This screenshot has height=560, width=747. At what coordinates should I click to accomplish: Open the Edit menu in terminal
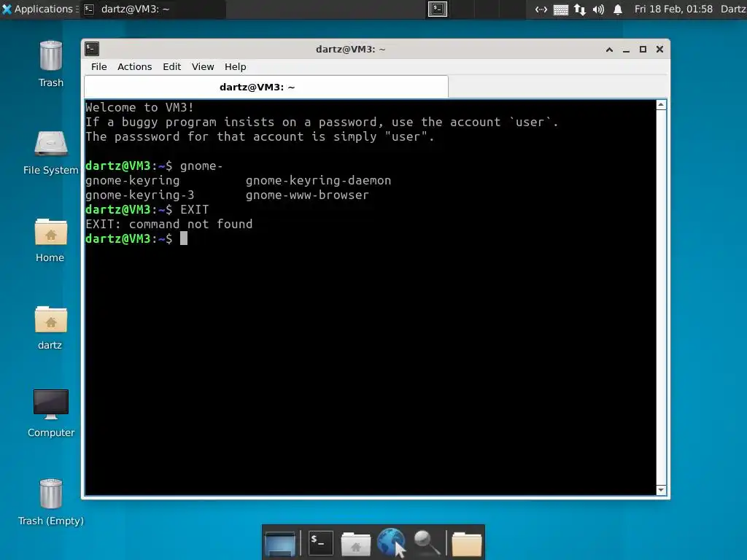point(171,66)
